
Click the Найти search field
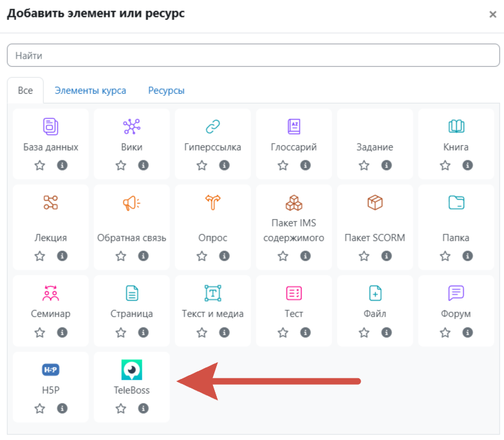pos(253,55)
